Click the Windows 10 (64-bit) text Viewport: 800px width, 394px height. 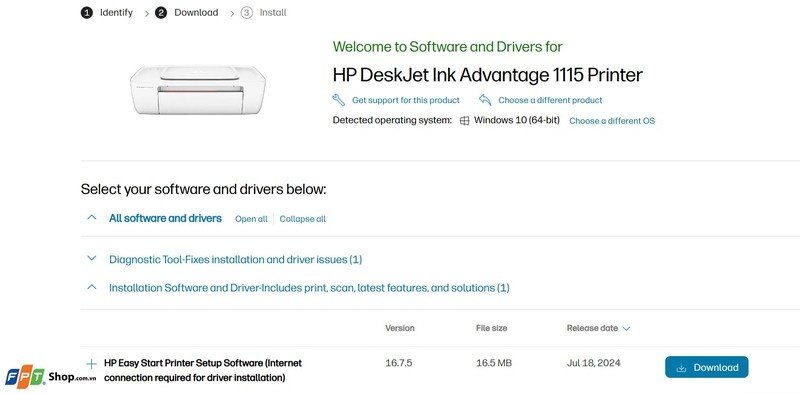[x=516, y=120]
